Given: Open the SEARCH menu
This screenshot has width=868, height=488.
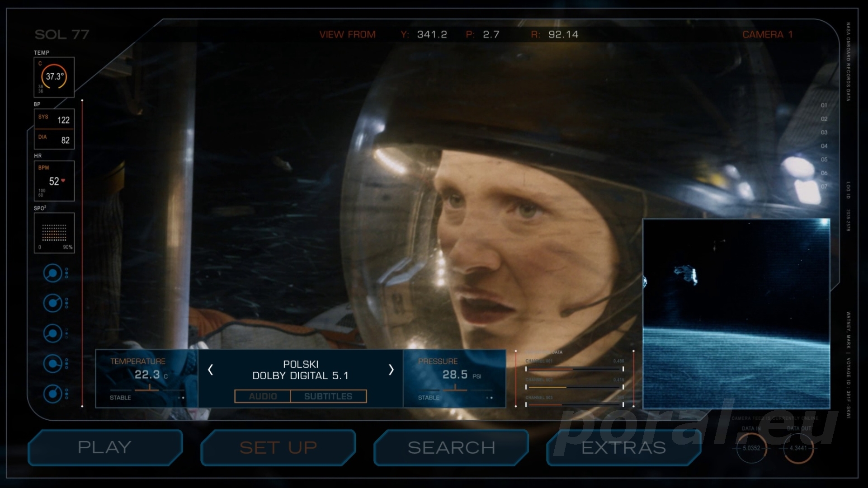Looking at the screenshot, I should (x=451, y=447).
